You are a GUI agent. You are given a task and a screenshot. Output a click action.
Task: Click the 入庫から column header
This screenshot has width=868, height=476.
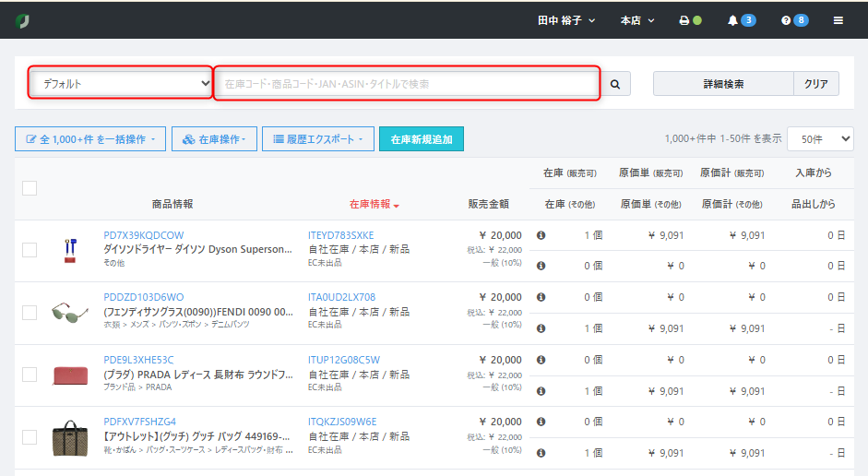tap(814, 173)
